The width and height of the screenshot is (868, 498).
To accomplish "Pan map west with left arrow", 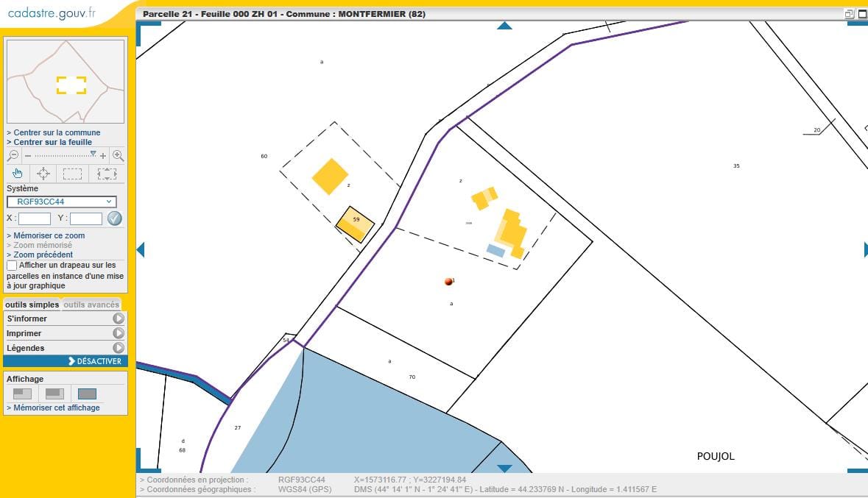I will pos(141,250).
